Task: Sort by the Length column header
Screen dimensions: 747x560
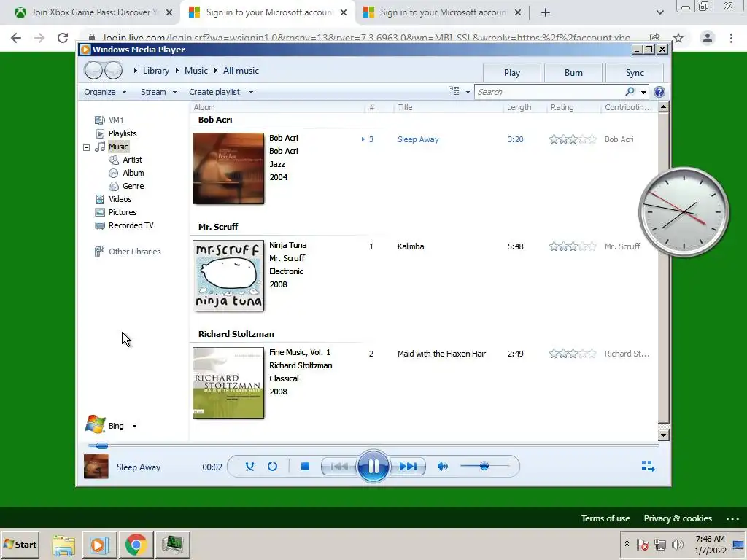Action: (x=525, y=107)
